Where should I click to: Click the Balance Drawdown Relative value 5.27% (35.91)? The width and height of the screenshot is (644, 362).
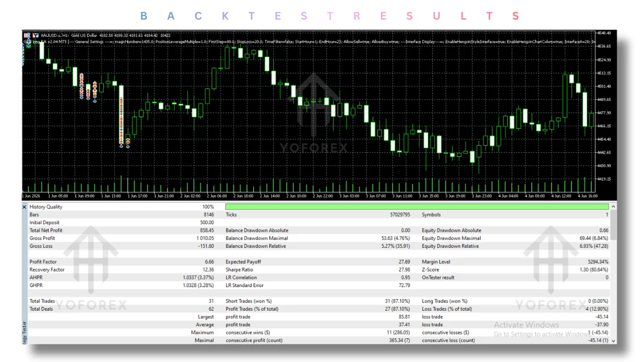(395, 246)
